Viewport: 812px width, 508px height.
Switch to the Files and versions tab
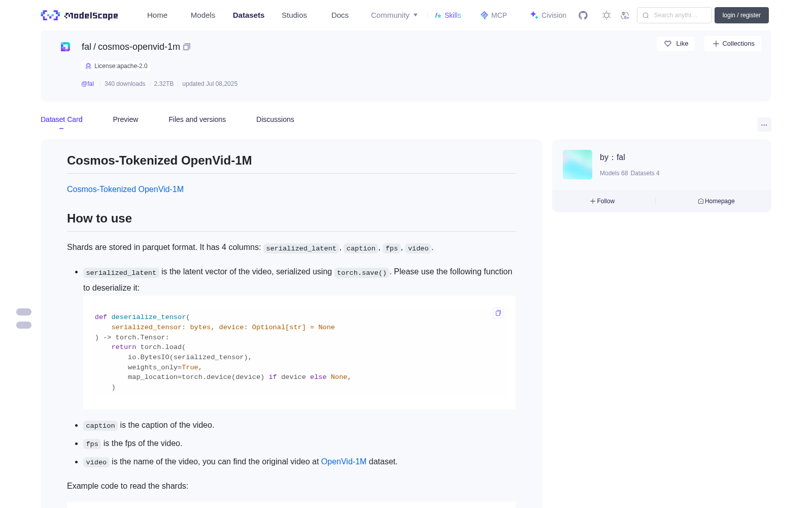pos(197,119)
